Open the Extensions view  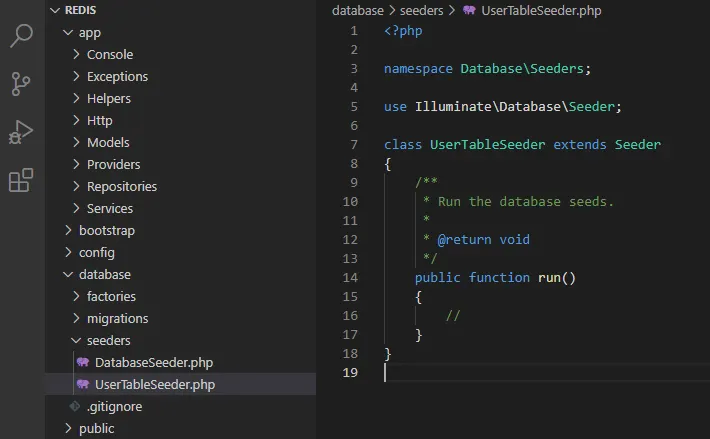click(21, 180)
